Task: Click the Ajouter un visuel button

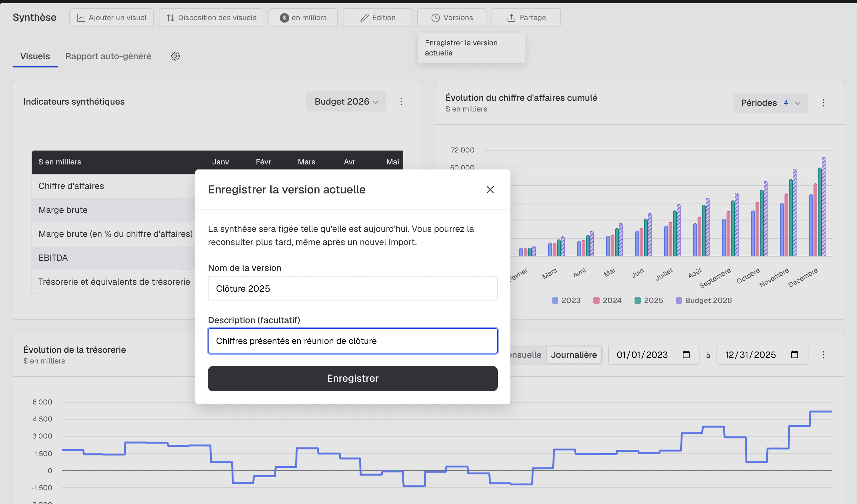Action: [112, 18]
